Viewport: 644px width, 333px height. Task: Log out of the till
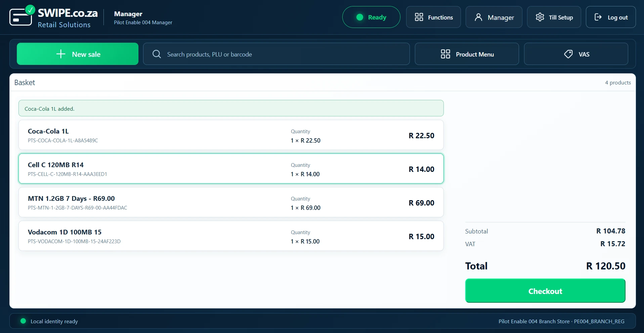coord(611,17)
